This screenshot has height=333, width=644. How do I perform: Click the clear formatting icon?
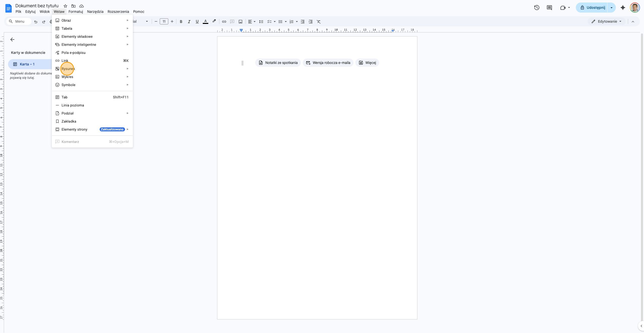tap(319, 22)
